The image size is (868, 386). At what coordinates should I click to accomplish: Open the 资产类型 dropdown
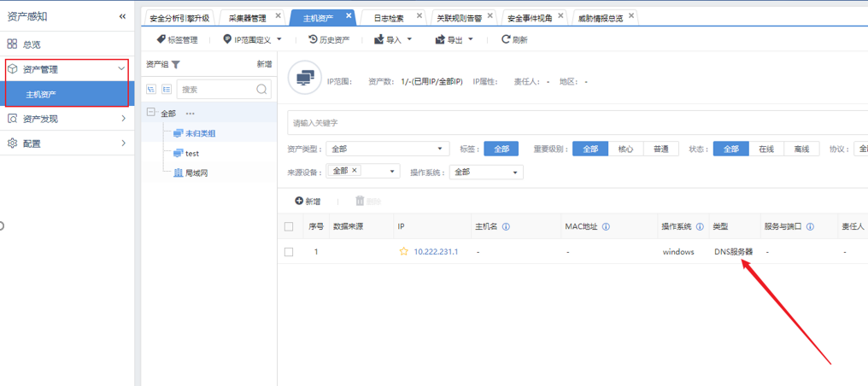click(x=387, y=149)
